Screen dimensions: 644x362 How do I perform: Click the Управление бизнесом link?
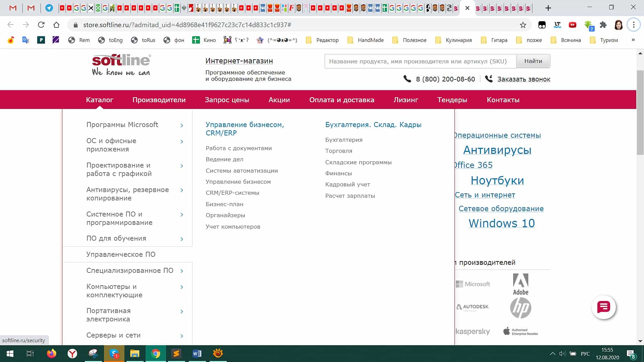coord(238,182)
